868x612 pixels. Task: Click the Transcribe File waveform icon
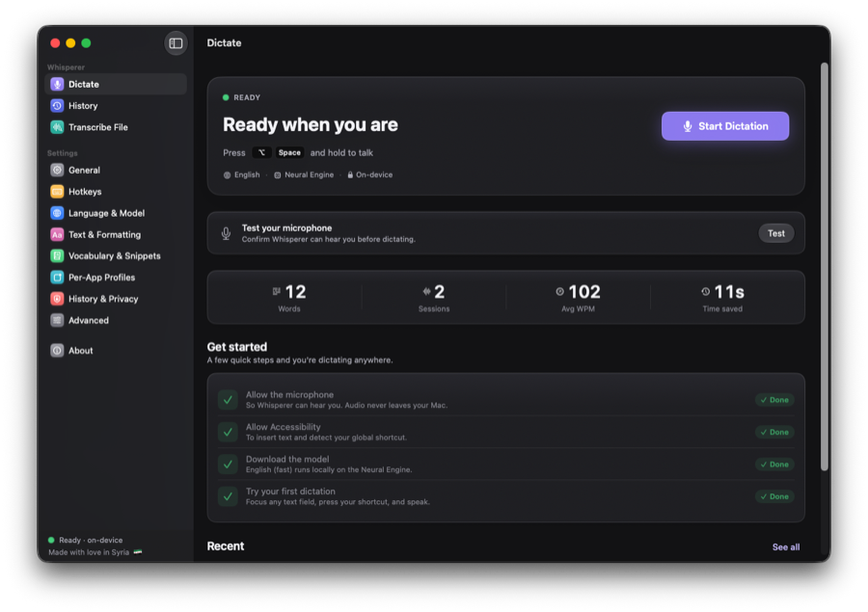tap(57, 127)
